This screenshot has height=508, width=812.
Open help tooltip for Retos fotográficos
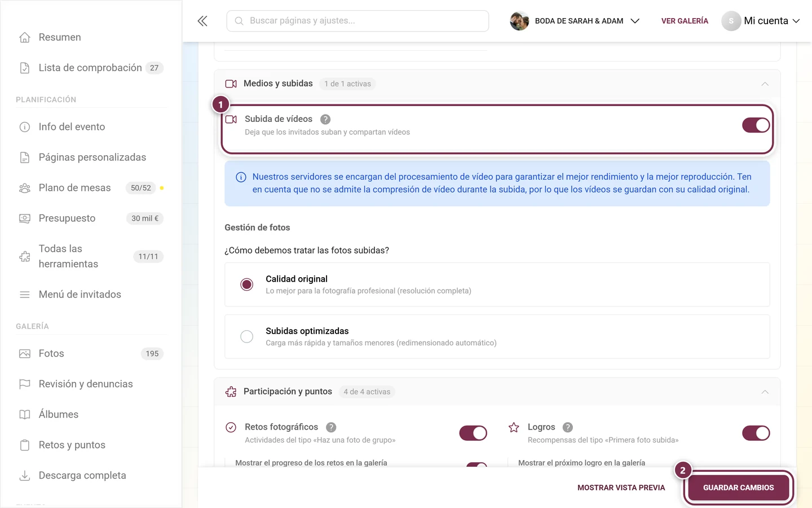331,427
